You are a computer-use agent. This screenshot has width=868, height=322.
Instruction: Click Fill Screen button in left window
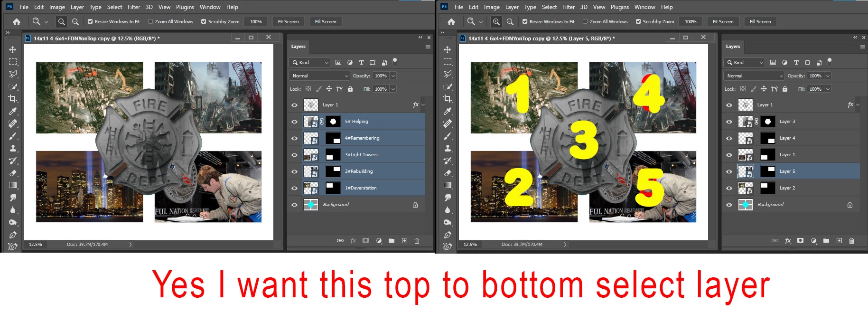click(x=326, y=21)
